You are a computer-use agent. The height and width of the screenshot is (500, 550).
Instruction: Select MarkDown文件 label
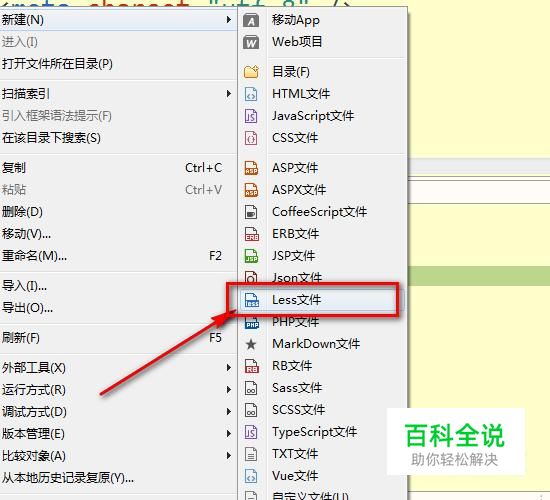tap(316, 344)
